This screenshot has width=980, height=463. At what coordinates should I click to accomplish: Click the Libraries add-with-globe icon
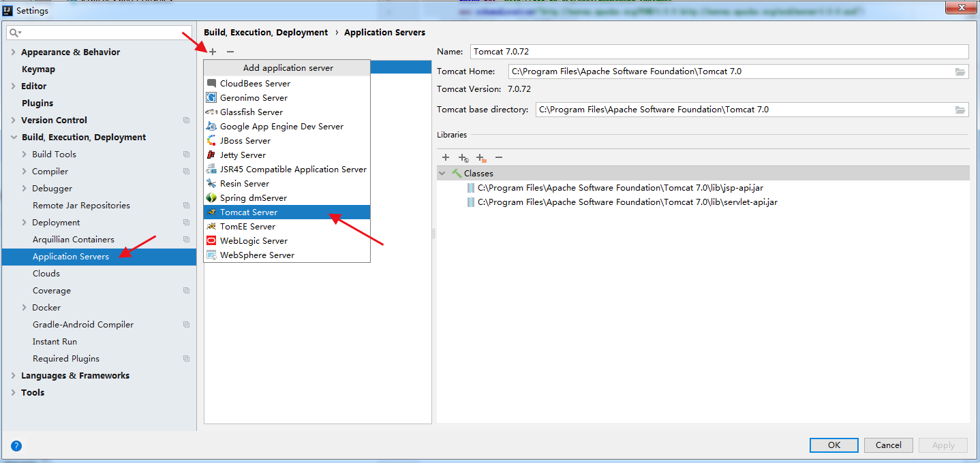463,157
